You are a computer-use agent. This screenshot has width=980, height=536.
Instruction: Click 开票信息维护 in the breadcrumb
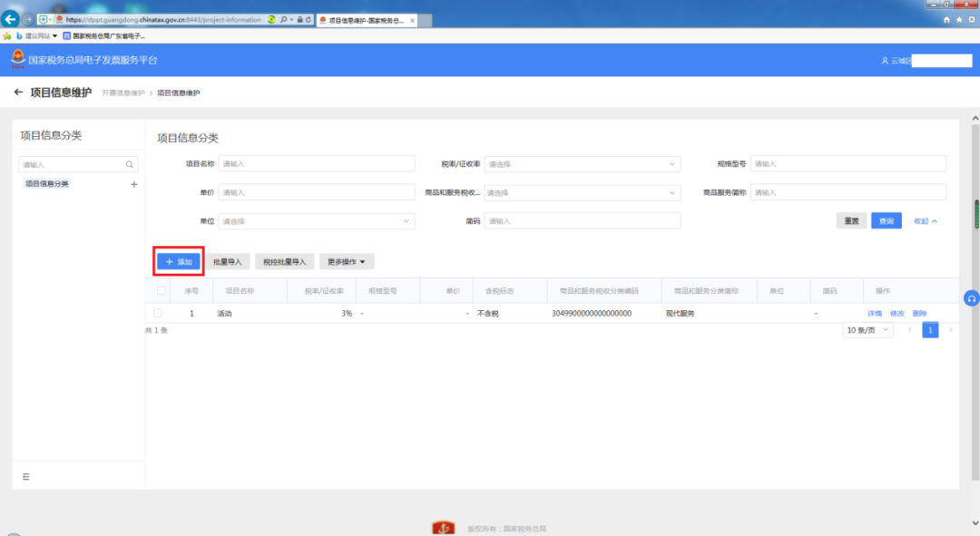pyautogui.click(x=123, y=93)
